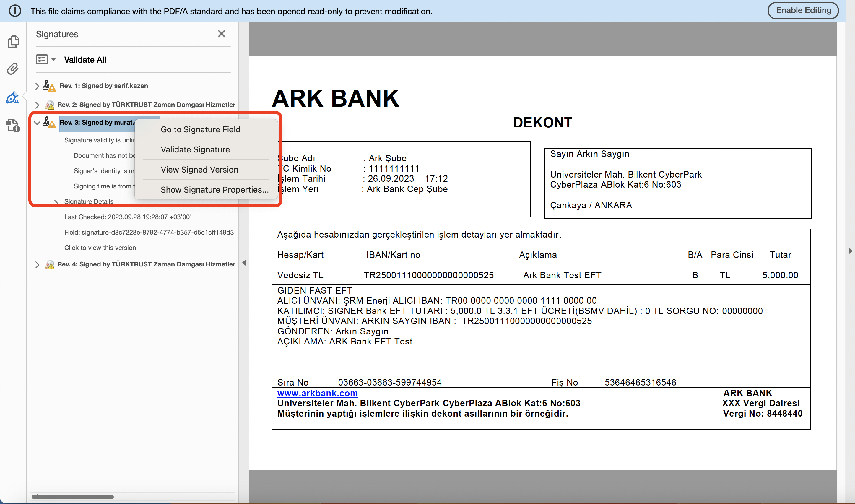Click Validate All

85,60
